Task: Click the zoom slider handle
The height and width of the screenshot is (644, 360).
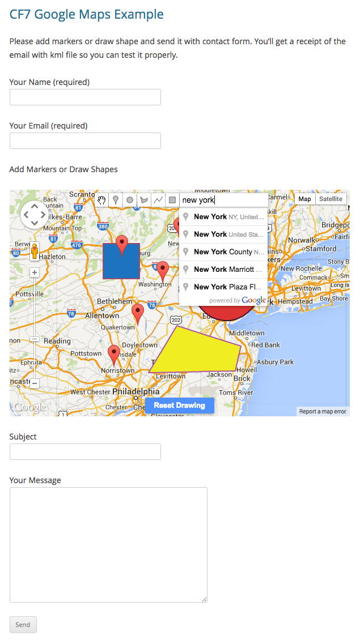Action: (x=35, y=339)
